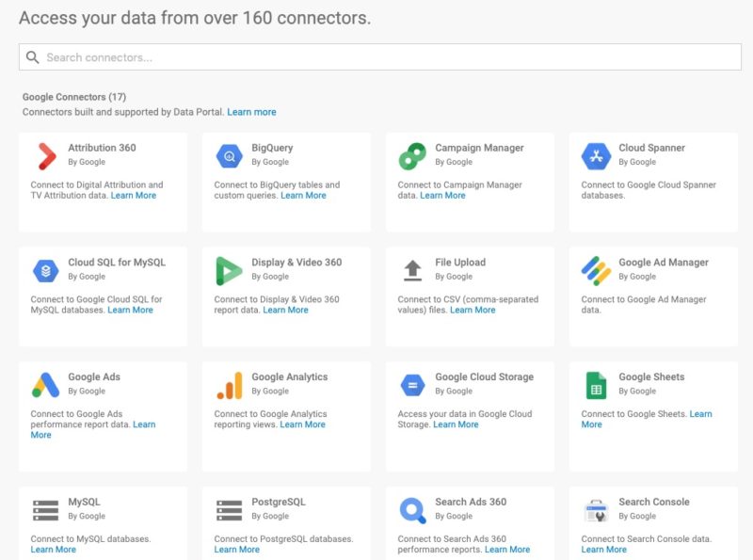Click the Attribution 360 connector icon
The image size is (753, 560).
click(46, 155)
